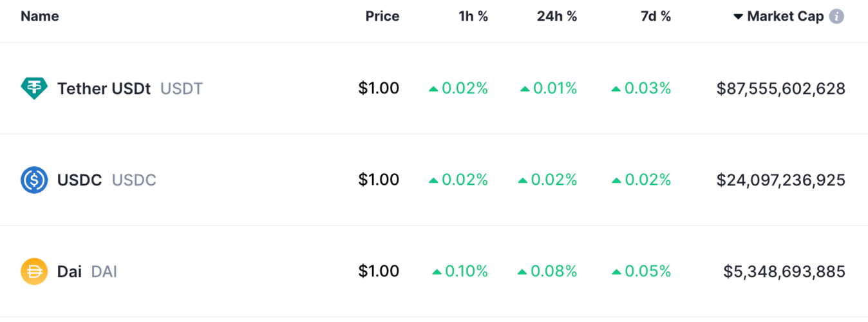Open the USDC coin page link

coord(80,180)
